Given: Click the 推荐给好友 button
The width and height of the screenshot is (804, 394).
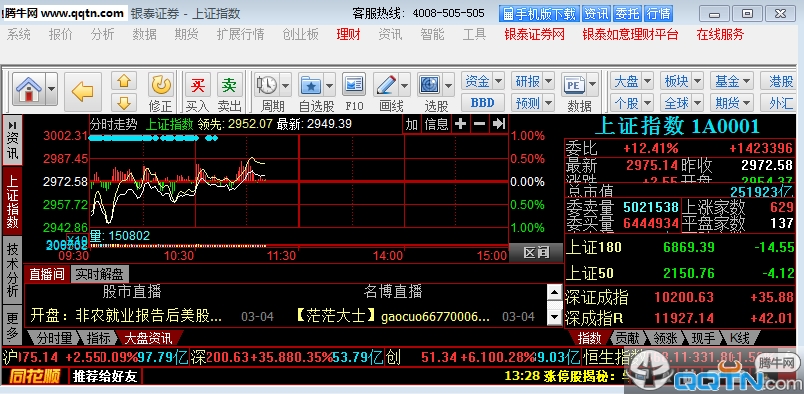Looking at the screenshot, I should tap(105, 377).
